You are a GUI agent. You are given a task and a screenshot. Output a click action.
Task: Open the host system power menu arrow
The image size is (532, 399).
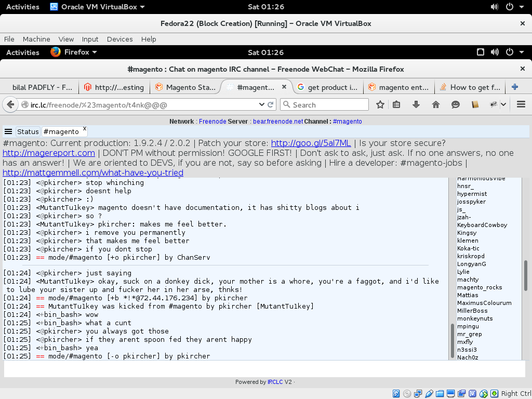pos(522,7)
